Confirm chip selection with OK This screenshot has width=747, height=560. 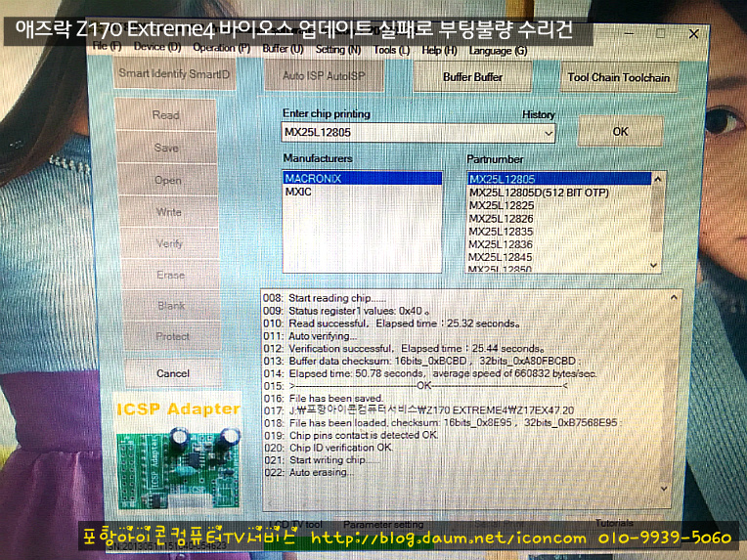tap(620, 131)
